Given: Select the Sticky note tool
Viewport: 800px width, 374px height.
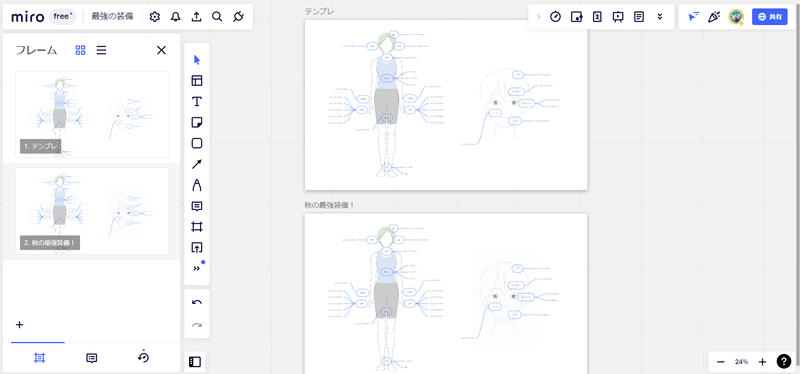Looking at the screenshot, I should pyautogui.click(x=197, y=122).
